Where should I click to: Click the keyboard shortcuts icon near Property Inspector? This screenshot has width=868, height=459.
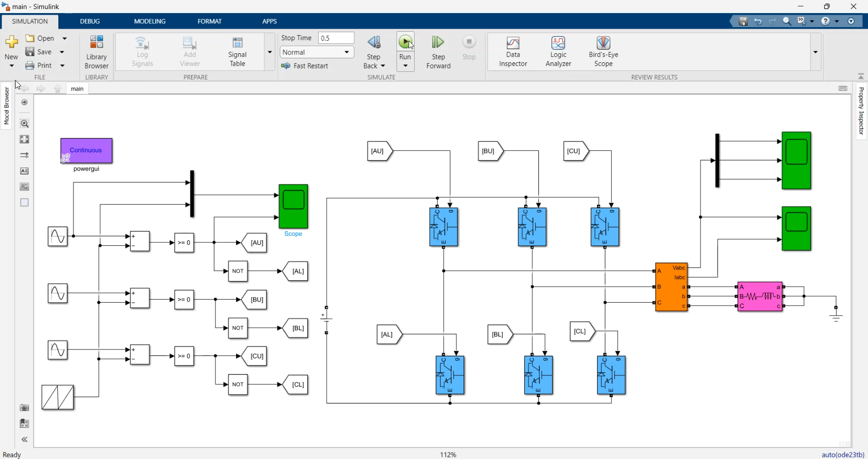[x=843, y=88]
